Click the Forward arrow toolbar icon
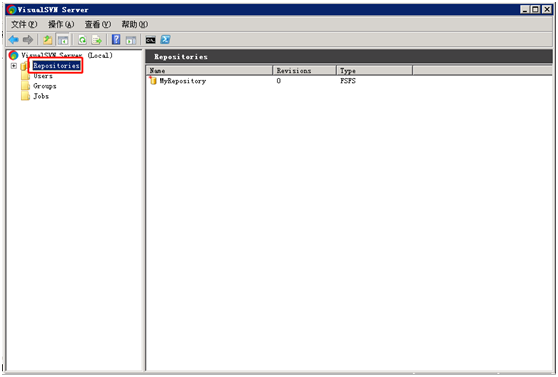Screen dimensions: 558x377 (x=28, y=40)
